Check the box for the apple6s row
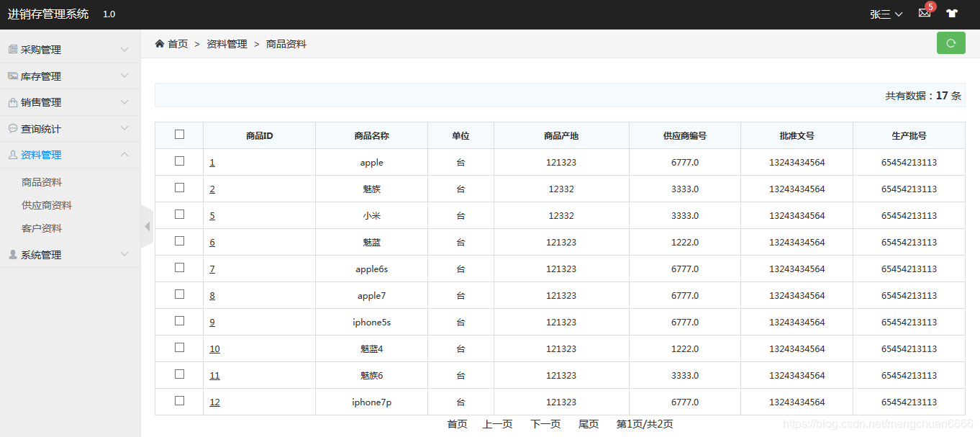Image resolution: width=980 pixels, height=437 pixels. (179, 268)
